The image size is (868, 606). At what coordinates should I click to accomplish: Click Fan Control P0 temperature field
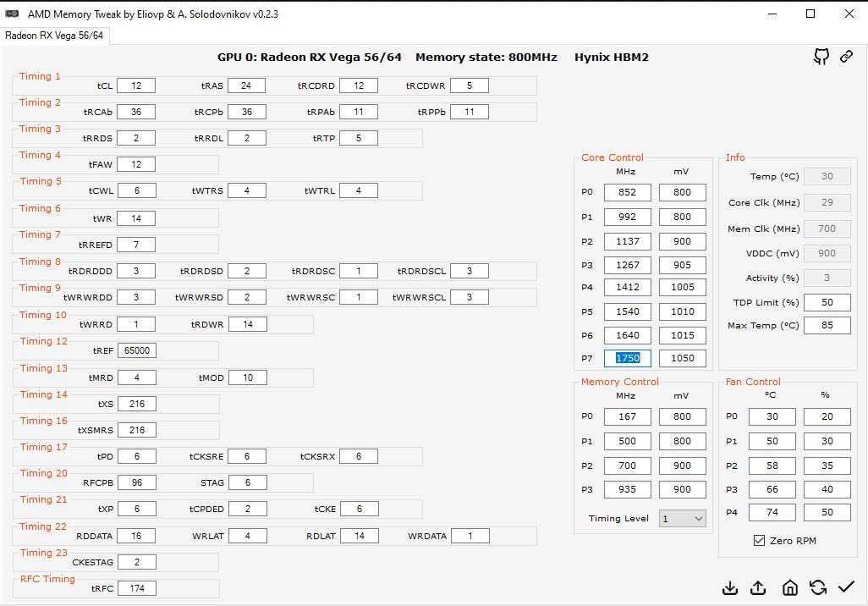point(772,416)
